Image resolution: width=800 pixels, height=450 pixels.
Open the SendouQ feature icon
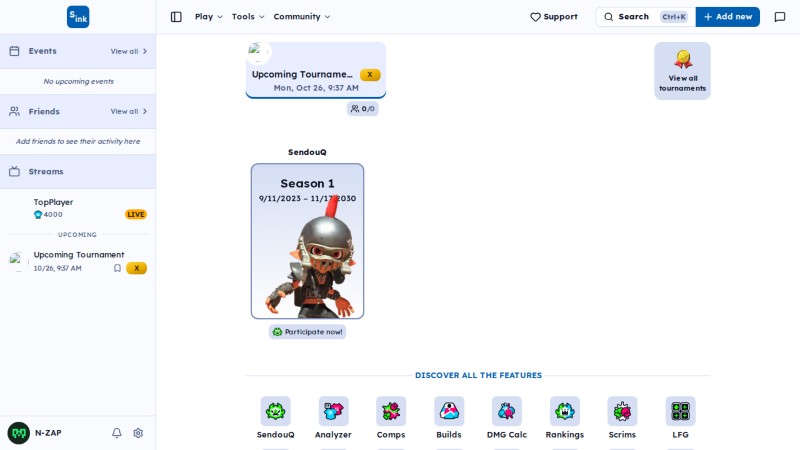tap(276, 411)
